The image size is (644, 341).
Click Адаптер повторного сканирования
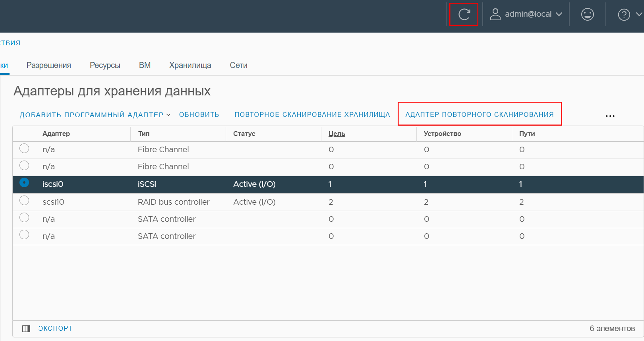click(480, 114)
